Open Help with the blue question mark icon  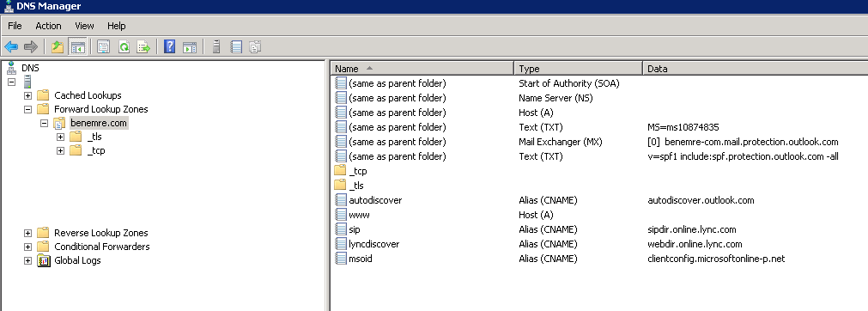tap(170, 47)
